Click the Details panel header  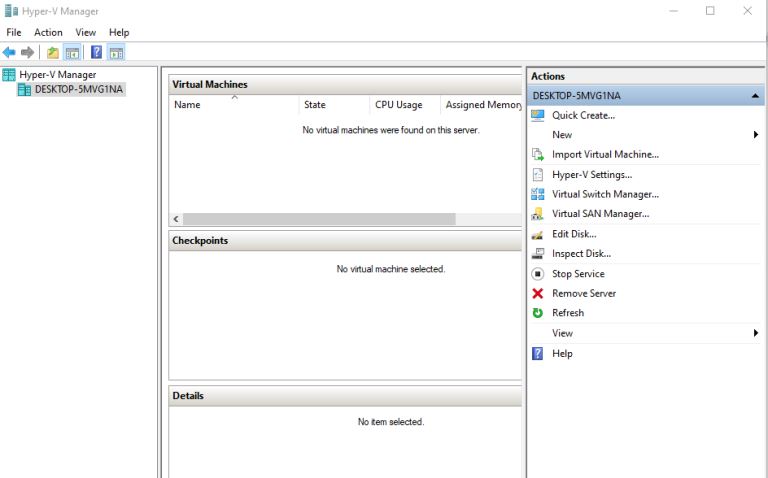coord(345,396)
